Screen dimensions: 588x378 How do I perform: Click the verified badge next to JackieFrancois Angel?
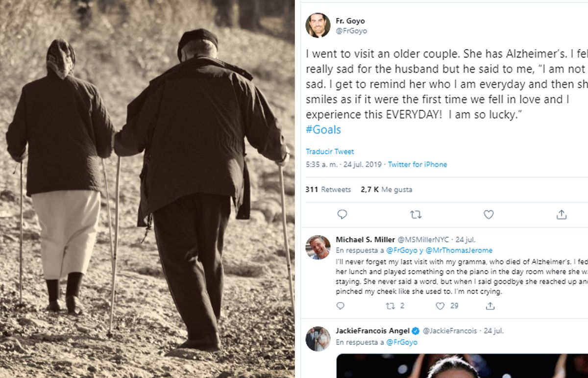point(416,331)
